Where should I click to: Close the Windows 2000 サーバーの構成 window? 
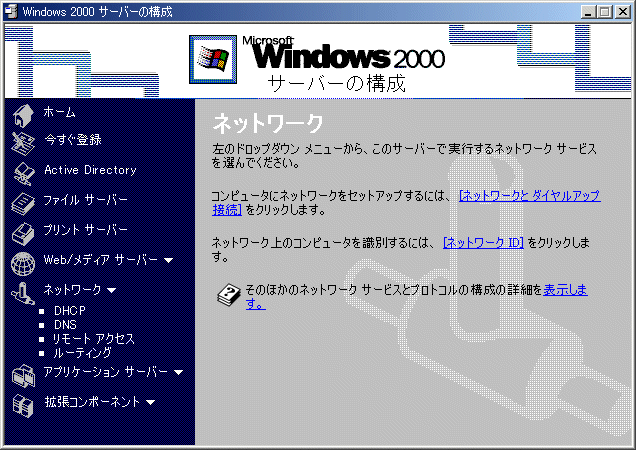point(623,12)
